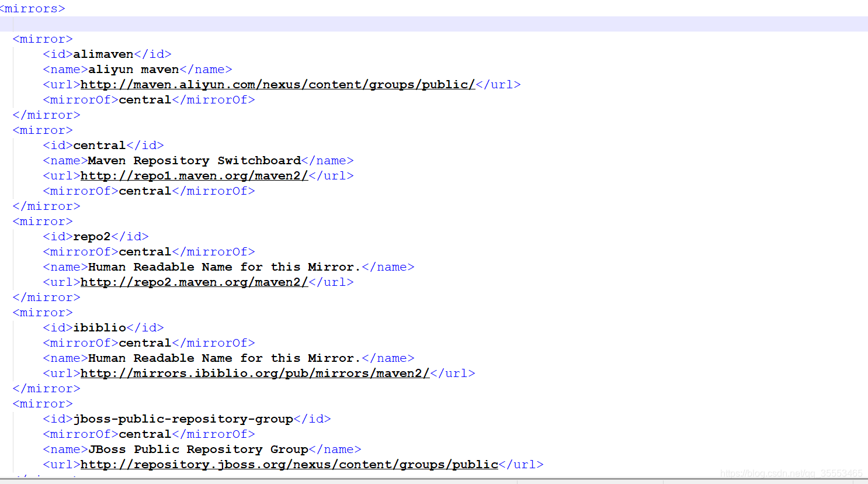Screen dimensions: 868x484
Task: Click the id value alimaven
Action: pos(103,54)
